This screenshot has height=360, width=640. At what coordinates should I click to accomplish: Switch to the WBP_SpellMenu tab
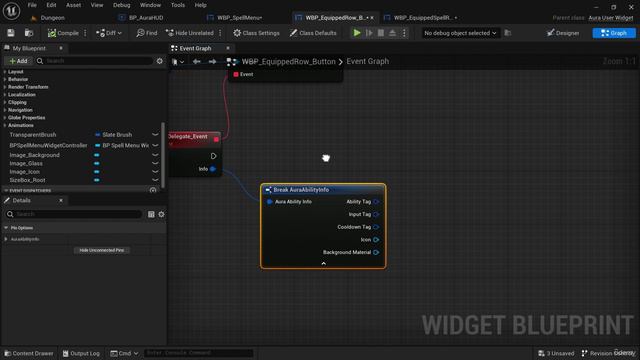[239, 18]
